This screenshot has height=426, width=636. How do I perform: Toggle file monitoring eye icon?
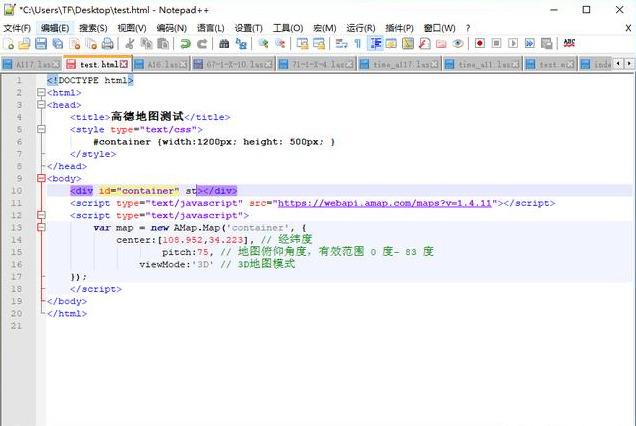click(x=458, y=43)
